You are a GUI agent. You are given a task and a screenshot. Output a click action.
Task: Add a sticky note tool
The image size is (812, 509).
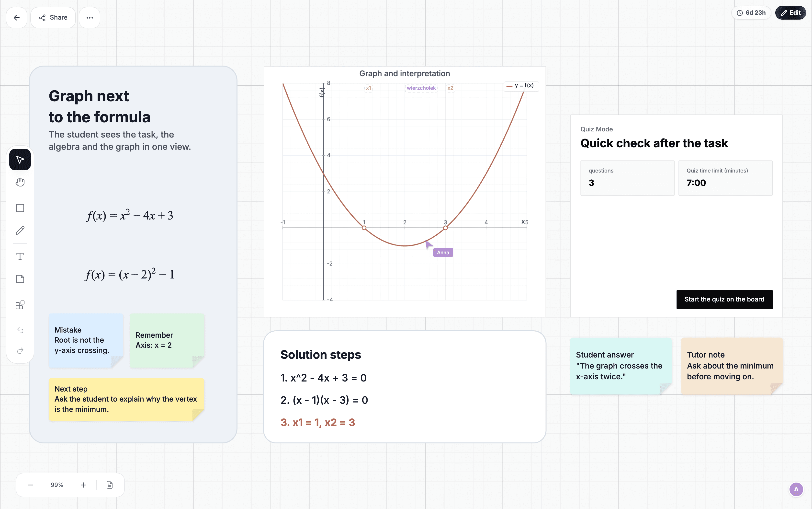point(20,279)
